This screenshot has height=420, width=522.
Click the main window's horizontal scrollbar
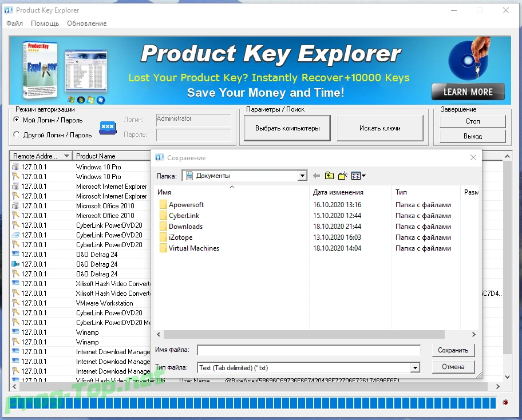[x=253, y=386]
